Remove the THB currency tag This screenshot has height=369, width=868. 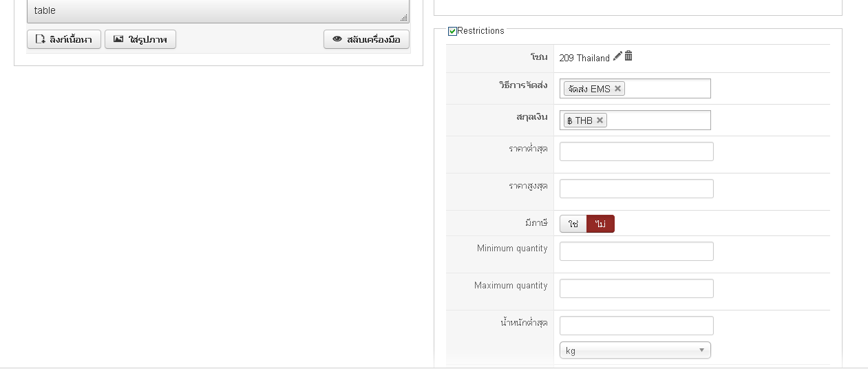point(600,120)
